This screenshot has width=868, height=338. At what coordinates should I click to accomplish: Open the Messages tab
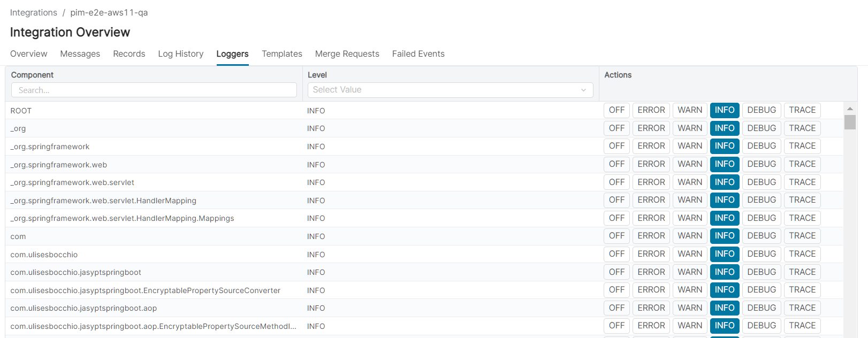(80, 54)
